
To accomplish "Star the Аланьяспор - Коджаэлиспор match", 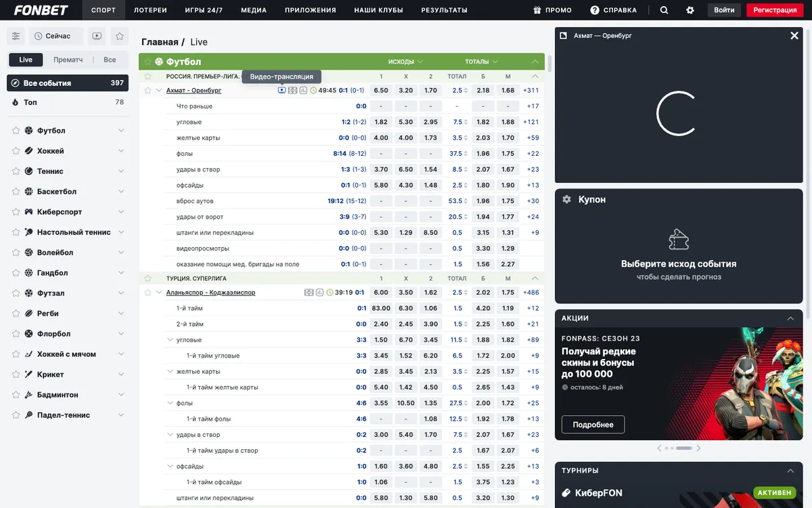I will (148, 293).
